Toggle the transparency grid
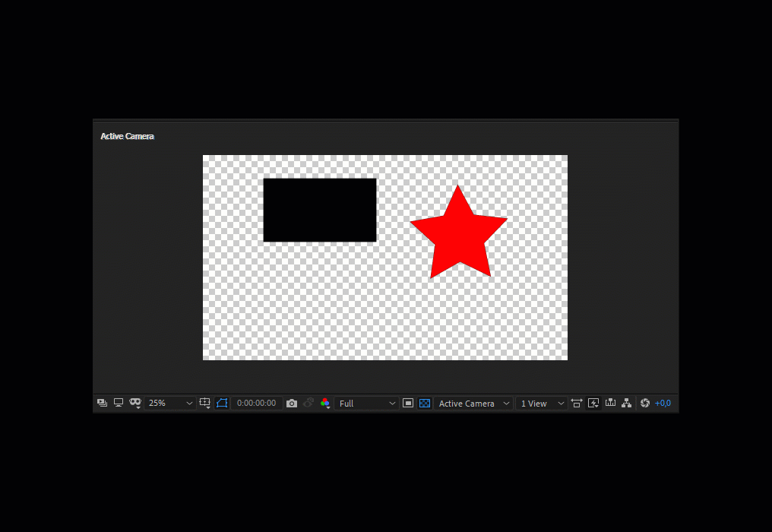Viewport: 772px width, 532px height. coord(424,403)
